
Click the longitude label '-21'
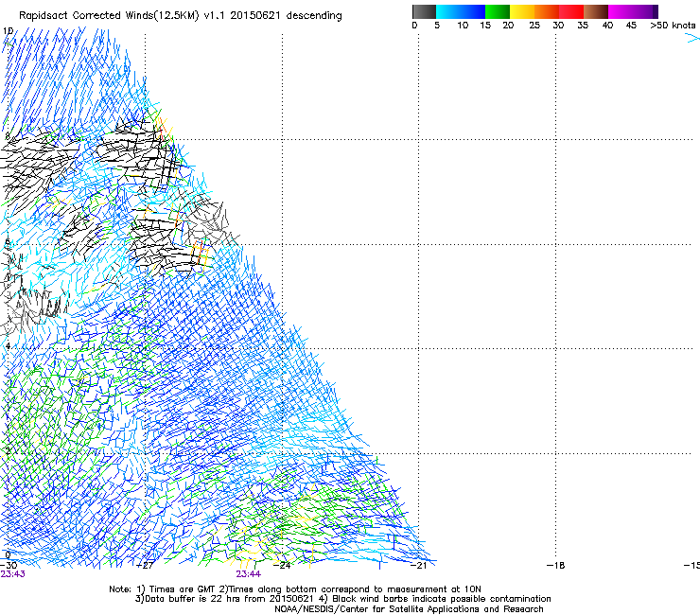click(419, 565)
